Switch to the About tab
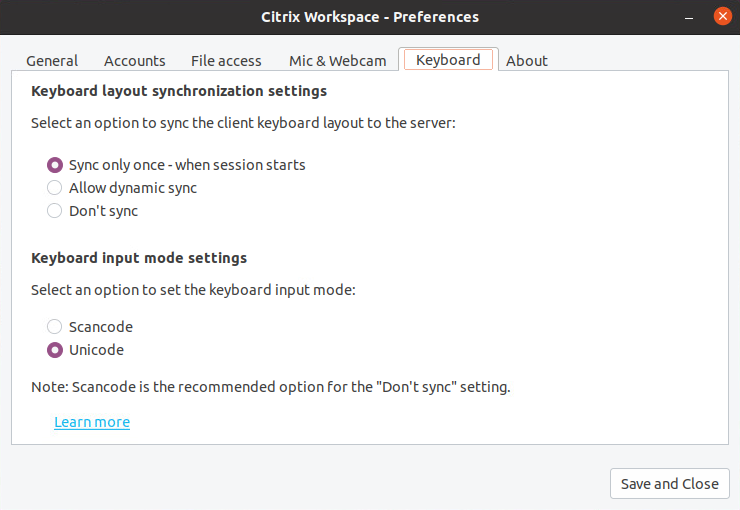 click(x=526, y=61)
